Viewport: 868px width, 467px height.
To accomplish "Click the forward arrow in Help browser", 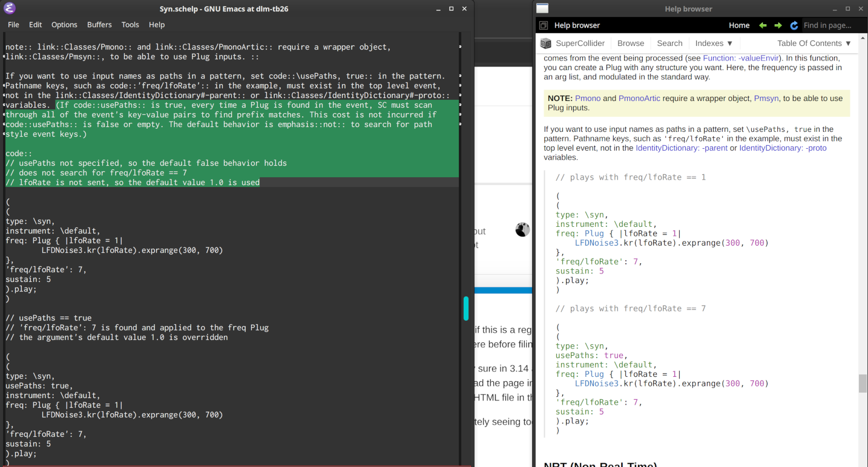I will click(x=778, y=25).
